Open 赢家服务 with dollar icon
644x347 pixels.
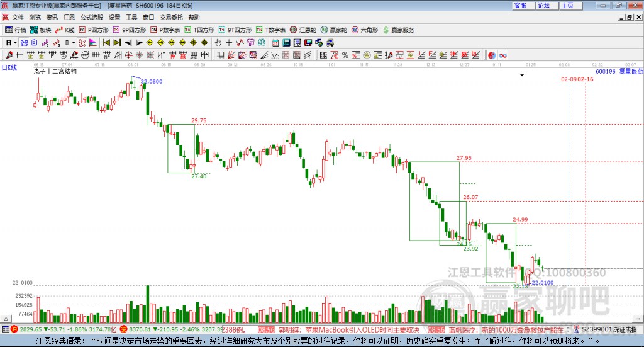pyautogui.click(x=398, y=30)
